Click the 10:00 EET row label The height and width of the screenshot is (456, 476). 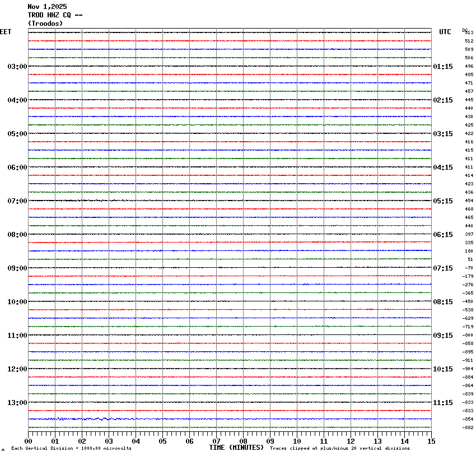coord(17,302)
